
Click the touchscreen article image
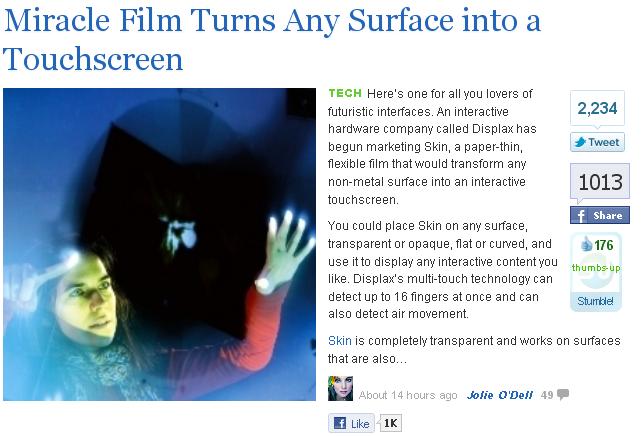tap(160, 244)
